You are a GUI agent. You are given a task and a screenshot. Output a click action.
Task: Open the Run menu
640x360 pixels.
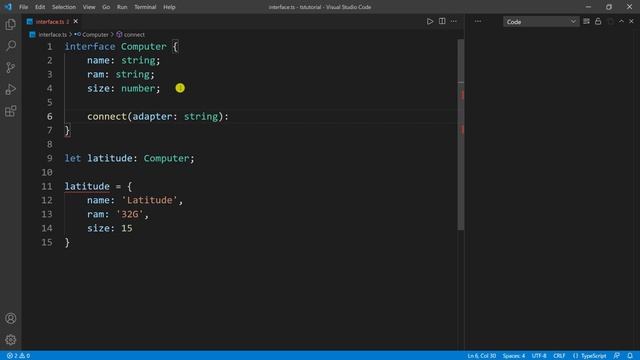tap(122, 7)
